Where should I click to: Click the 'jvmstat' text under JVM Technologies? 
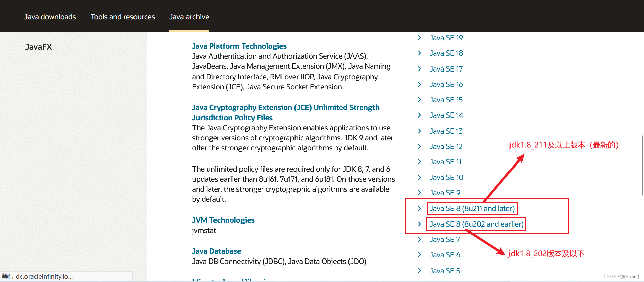coord(204,230)
